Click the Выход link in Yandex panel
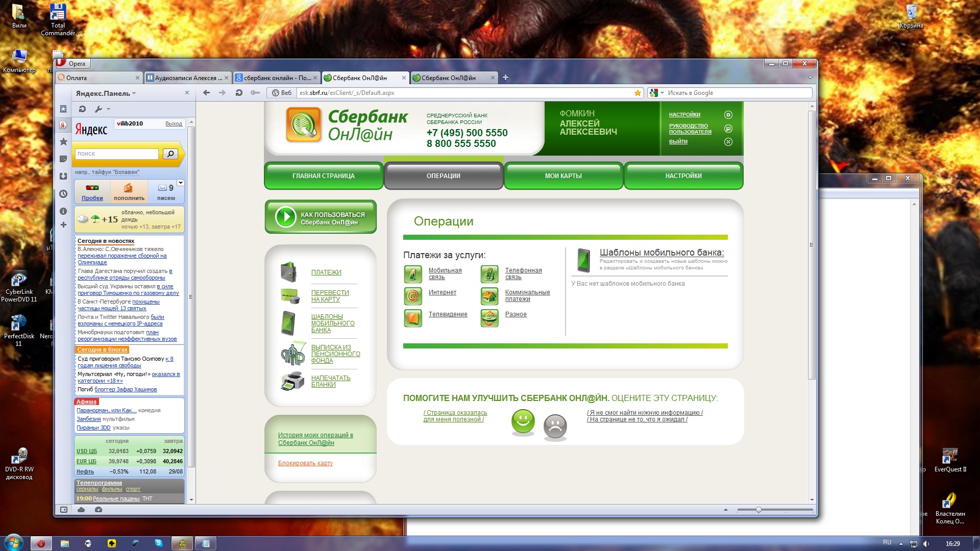980x551 pixels. (174, 124)
